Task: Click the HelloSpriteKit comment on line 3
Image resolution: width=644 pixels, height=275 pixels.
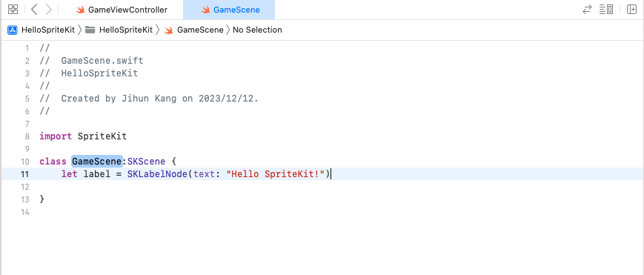Action: (x=89, y=73)
